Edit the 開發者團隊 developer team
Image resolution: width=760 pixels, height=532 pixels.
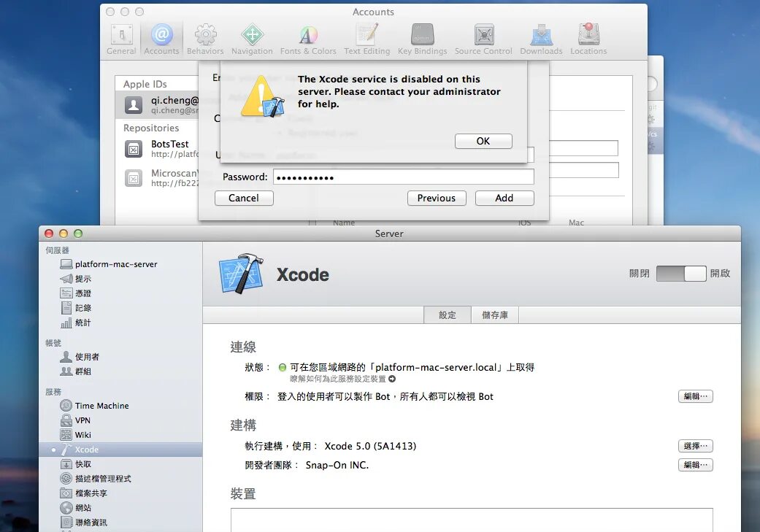[696, 465]
